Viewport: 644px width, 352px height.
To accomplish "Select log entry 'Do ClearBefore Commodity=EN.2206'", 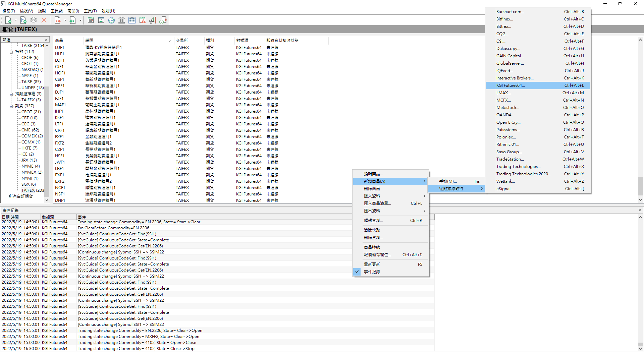I will click(217, 228).
